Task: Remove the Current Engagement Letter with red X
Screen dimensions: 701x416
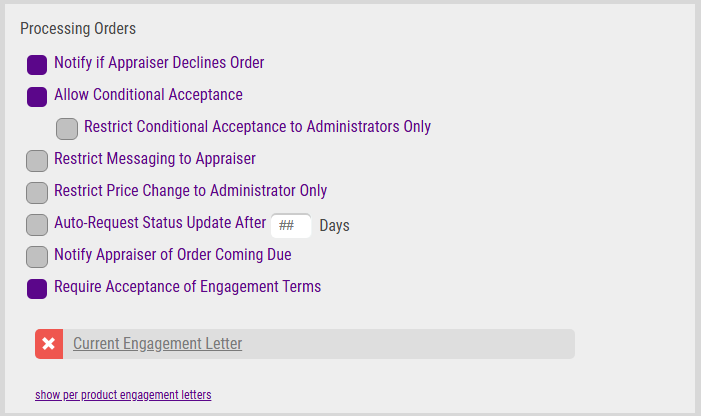Action: pyautogui.click(x=49, y=344)
